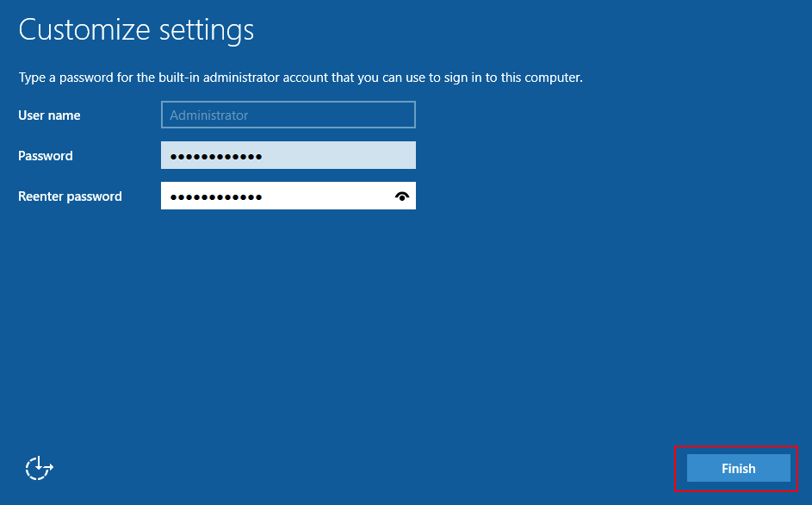Click the User name input field

pos(288,115)
